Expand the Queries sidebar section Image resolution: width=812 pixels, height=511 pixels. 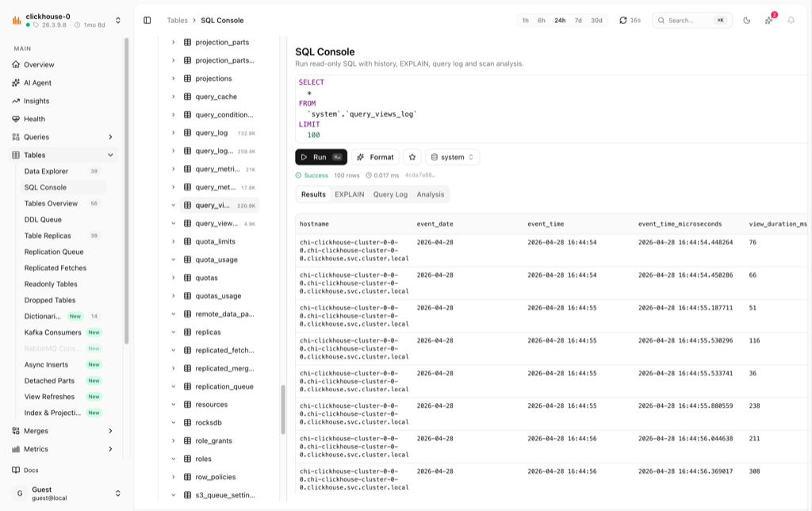110,136
